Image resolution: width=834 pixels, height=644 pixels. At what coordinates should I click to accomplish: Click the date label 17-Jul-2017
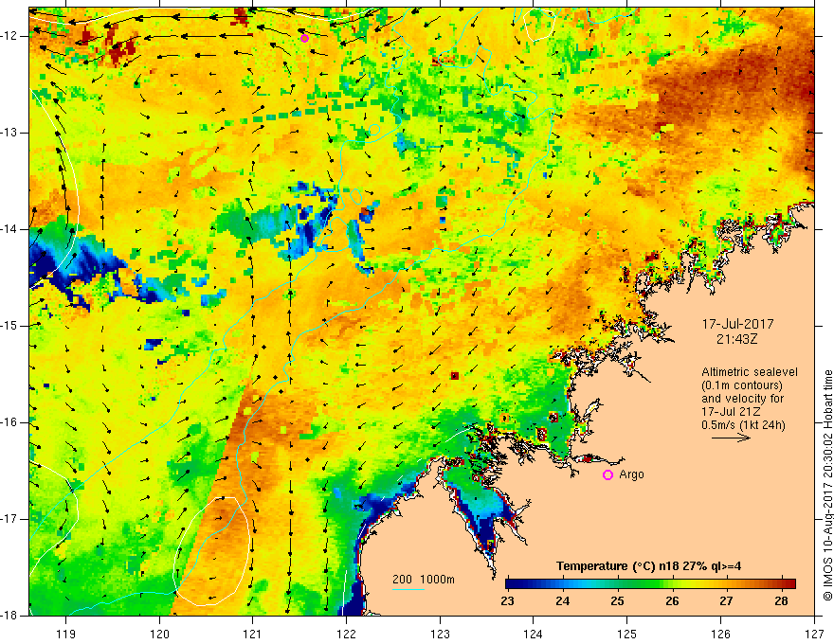click(737, 324)
